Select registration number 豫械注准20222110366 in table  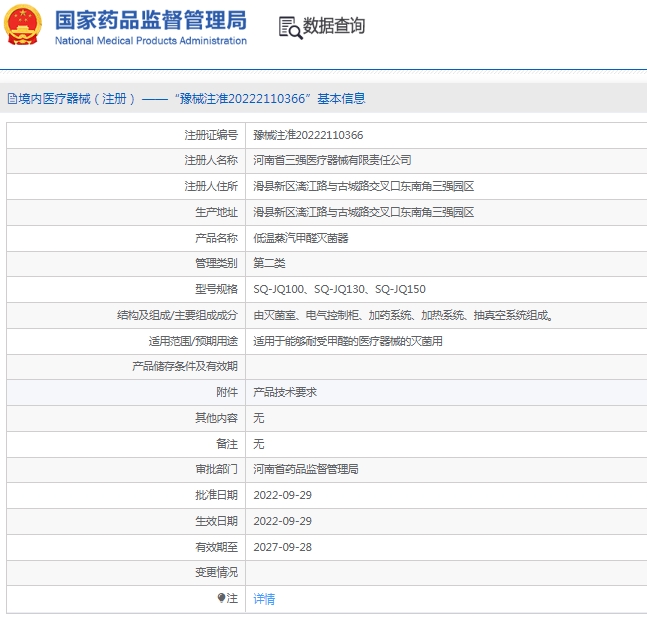tap(308, 135)
